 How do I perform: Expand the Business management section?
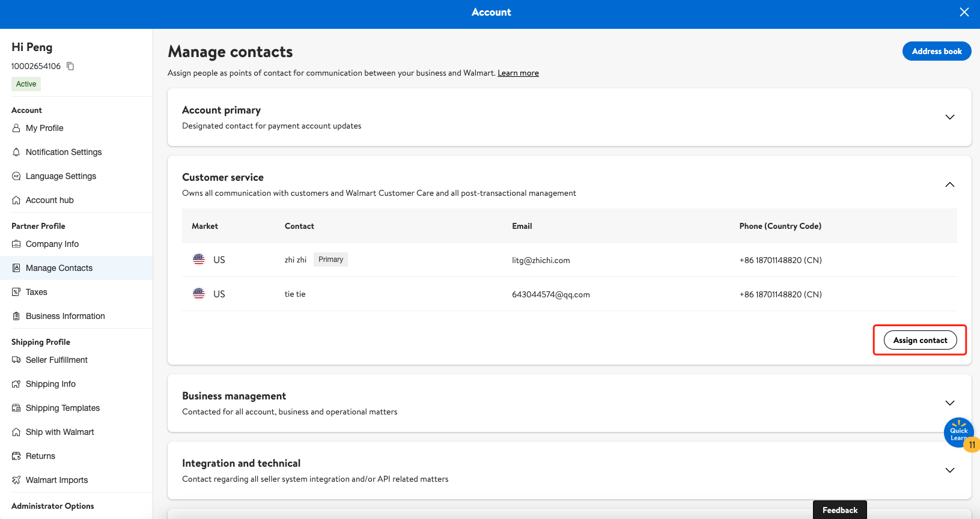click(950, 403)
